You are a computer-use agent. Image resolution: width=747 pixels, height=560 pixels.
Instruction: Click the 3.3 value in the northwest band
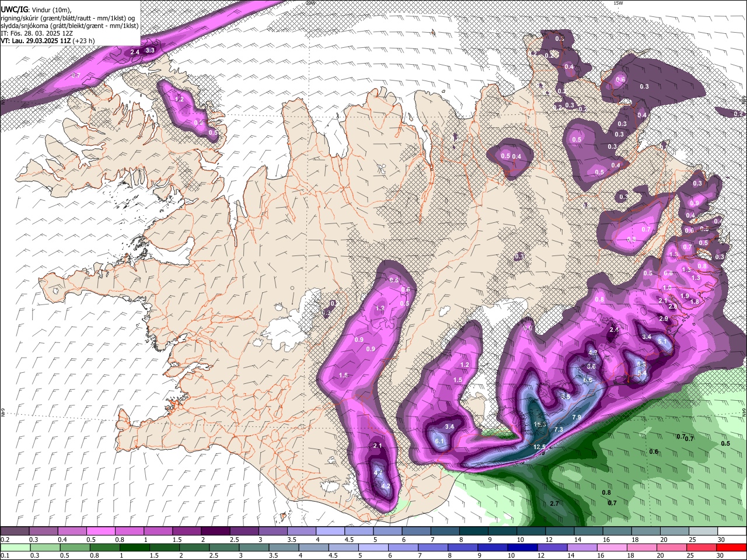pos(150,50)
